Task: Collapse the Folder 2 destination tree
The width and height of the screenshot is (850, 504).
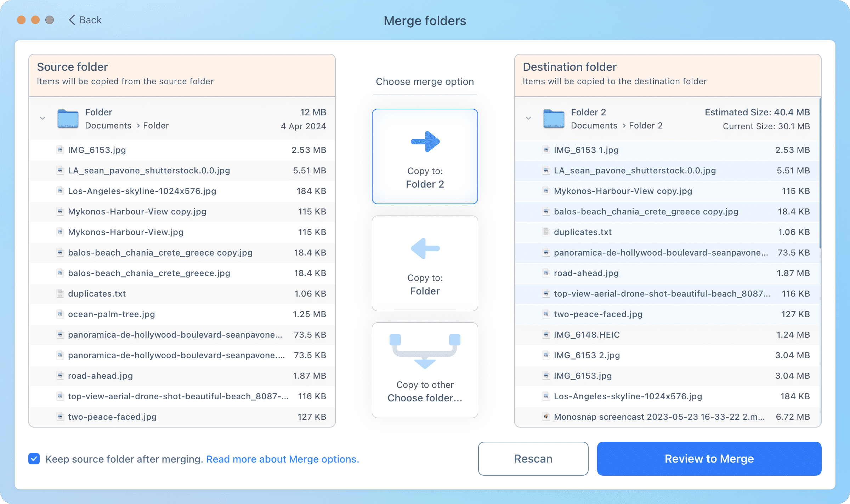Action: [528, 118]
